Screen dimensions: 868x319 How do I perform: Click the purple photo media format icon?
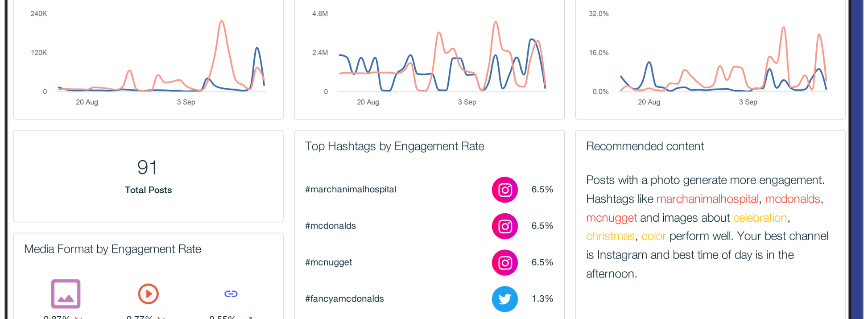(66, 294)
